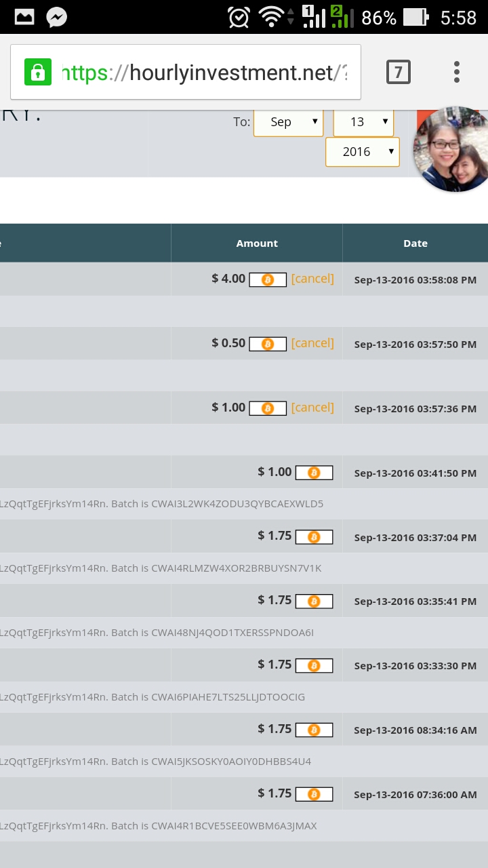Tap the hourlyinvestment.net address bar
The image size is (488, 868).
(203, 73)
